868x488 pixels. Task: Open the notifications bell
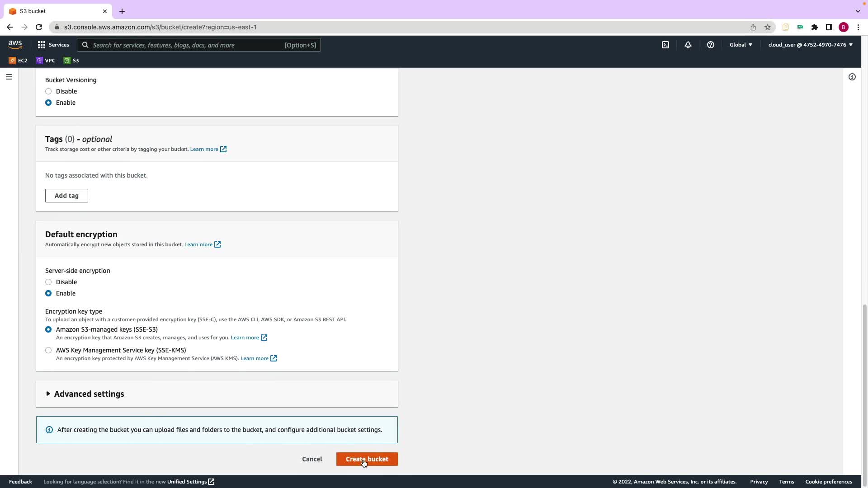[688, 45]
